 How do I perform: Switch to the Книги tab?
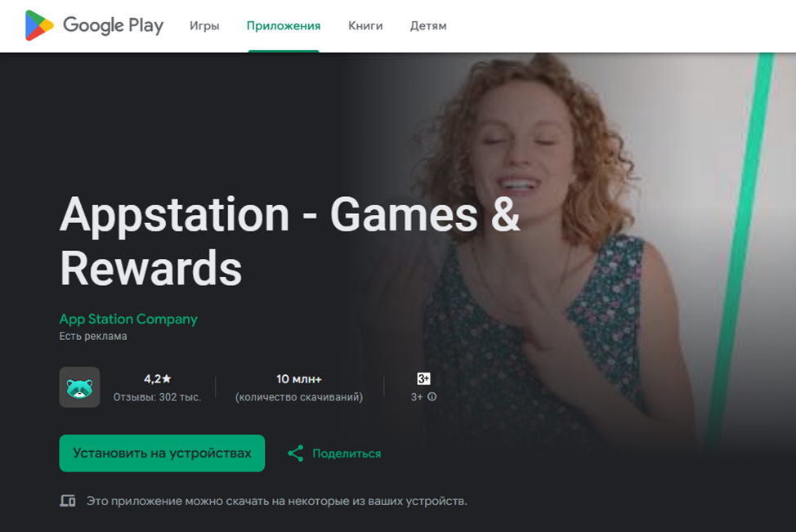(x=365, y=26)
